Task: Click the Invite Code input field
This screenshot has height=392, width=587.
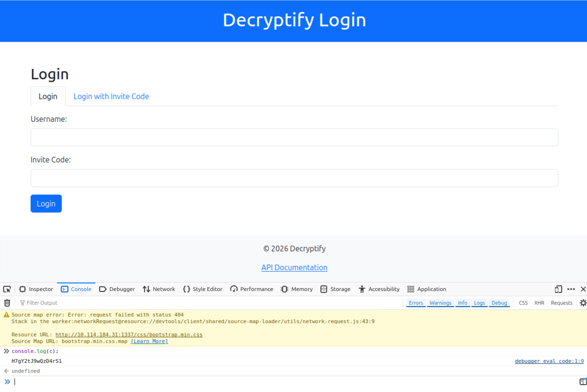Action: (x=294, y=178)
